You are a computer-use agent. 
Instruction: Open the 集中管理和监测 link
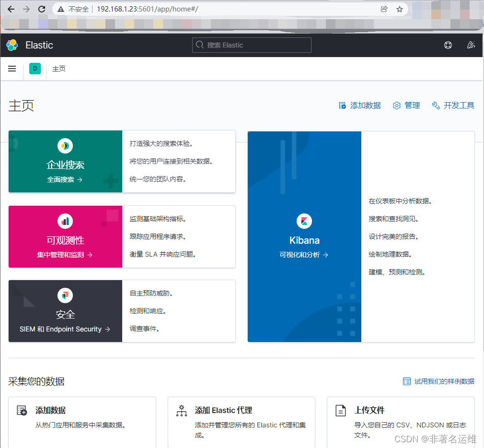(65, 255)
